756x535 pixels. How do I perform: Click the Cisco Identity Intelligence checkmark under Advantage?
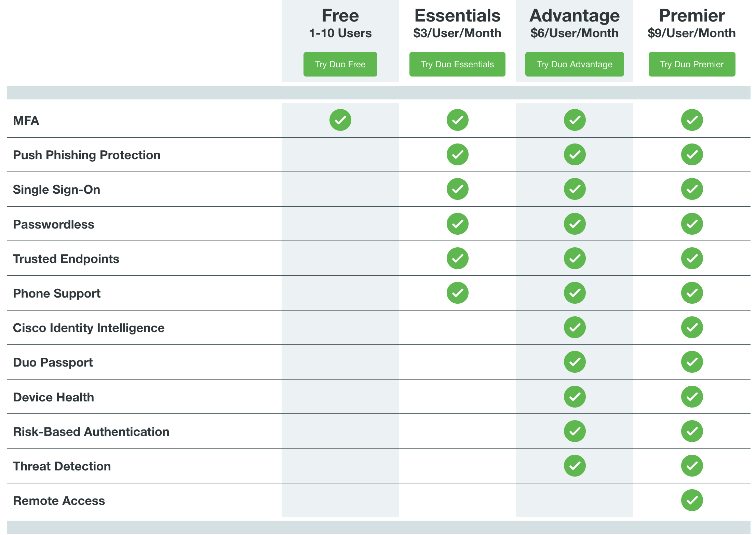[575, 327]
